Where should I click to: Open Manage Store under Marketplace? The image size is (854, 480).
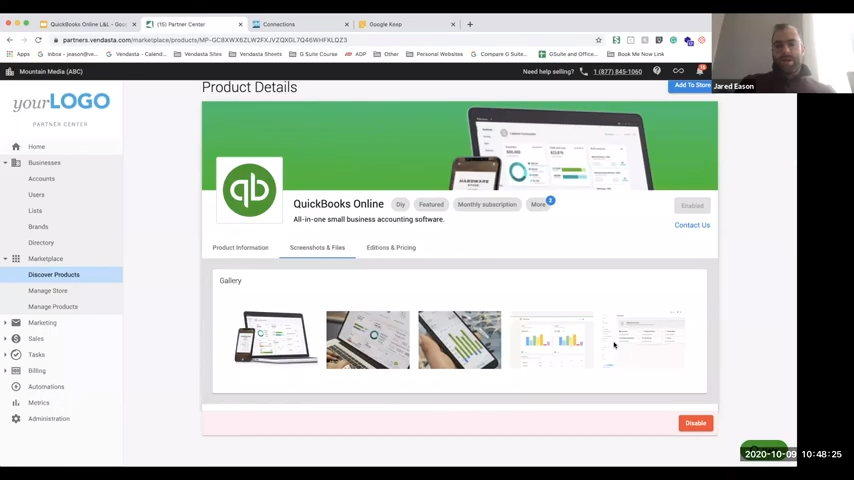click(48, 291)
